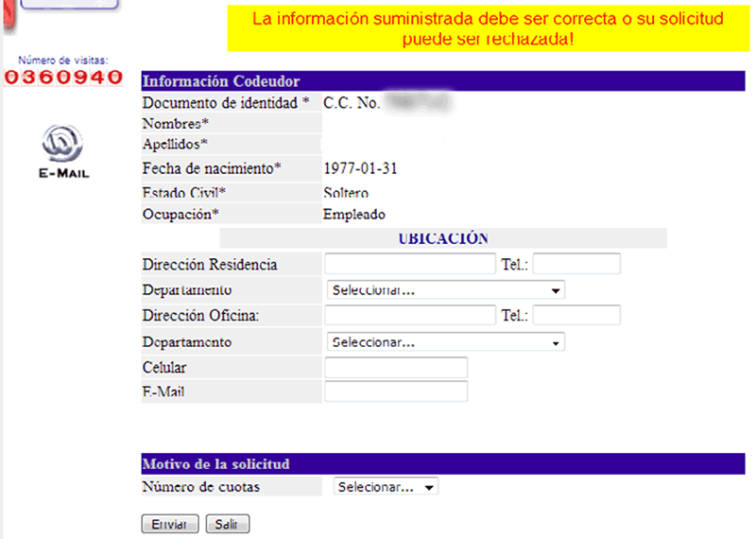Click the Información Codeudor header
This screenshot has height=539, width=756.
[x=443, y=81]
